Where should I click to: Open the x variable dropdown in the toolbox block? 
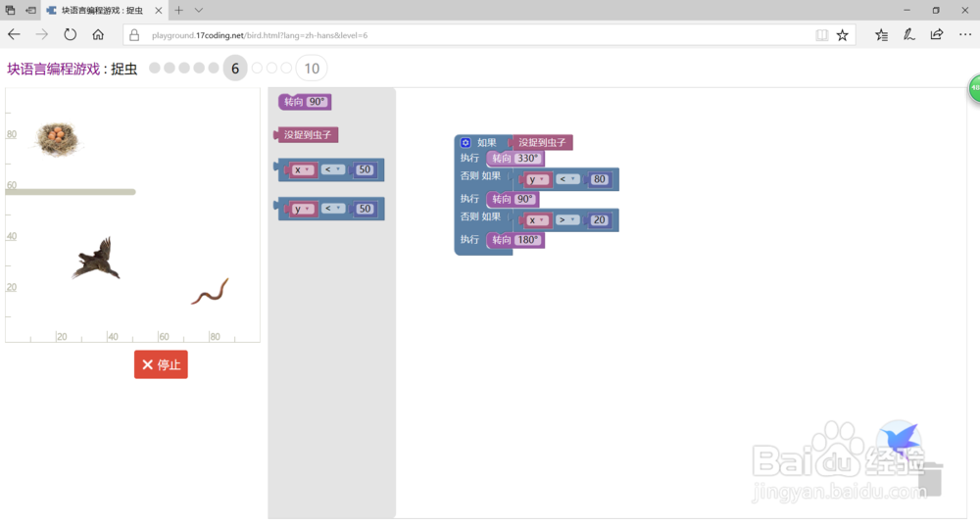click(302, 170)
